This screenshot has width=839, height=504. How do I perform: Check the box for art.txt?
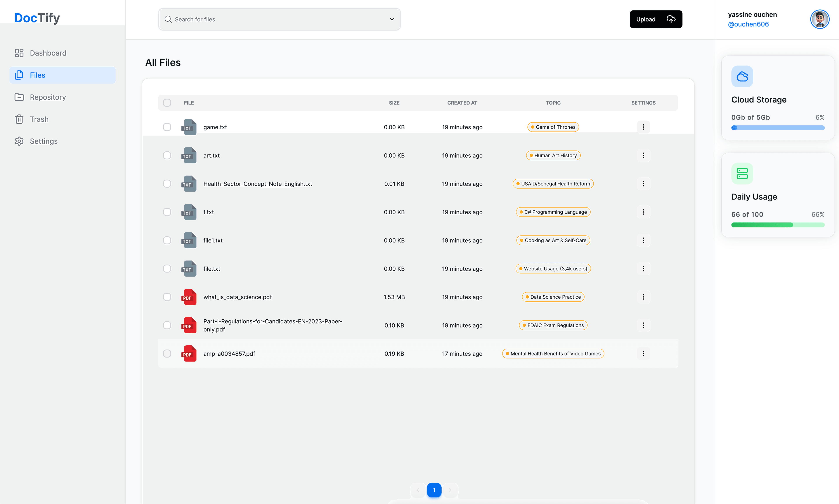[167, 155]
